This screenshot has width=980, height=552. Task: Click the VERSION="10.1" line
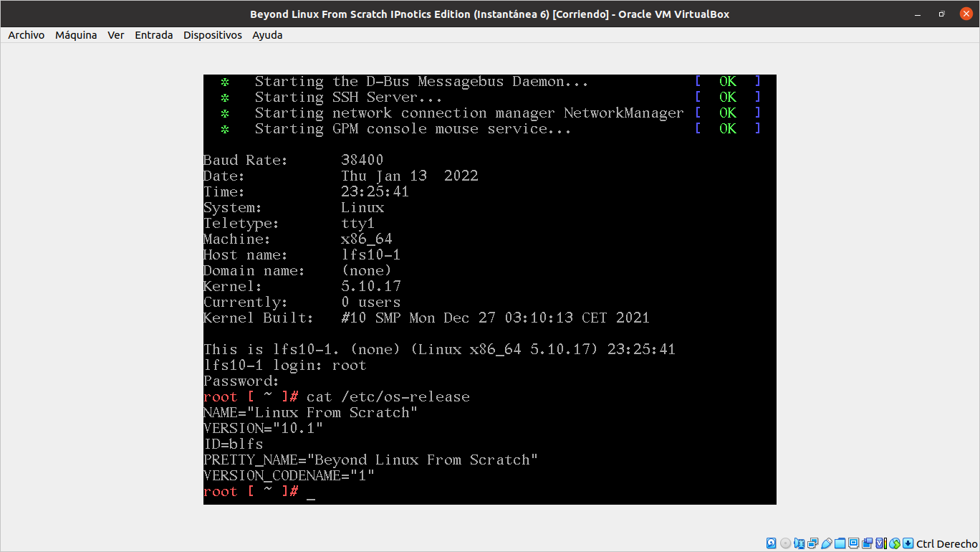tap(264, 429)
